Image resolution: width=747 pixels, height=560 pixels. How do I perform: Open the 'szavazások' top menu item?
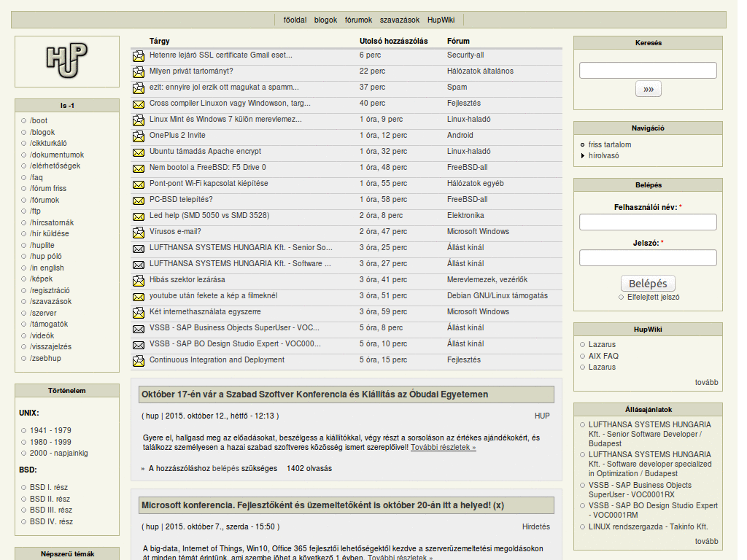tap(399, 20)
